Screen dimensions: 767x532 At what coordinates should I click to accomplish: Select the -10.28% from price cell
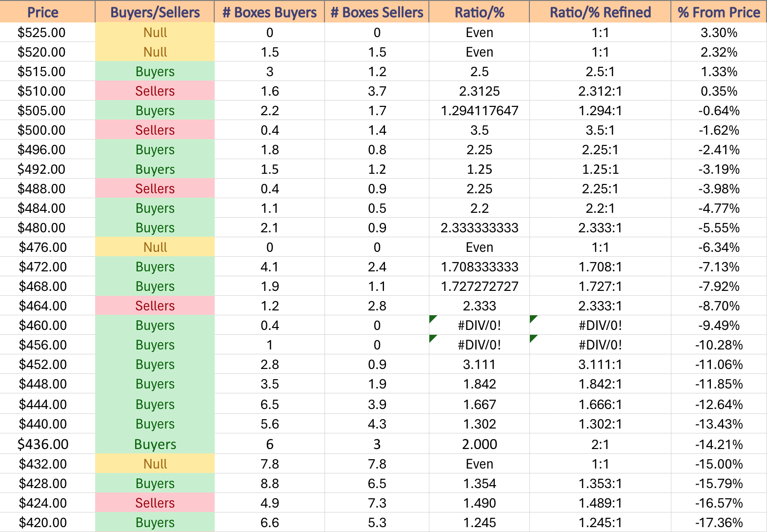(719, 345)
